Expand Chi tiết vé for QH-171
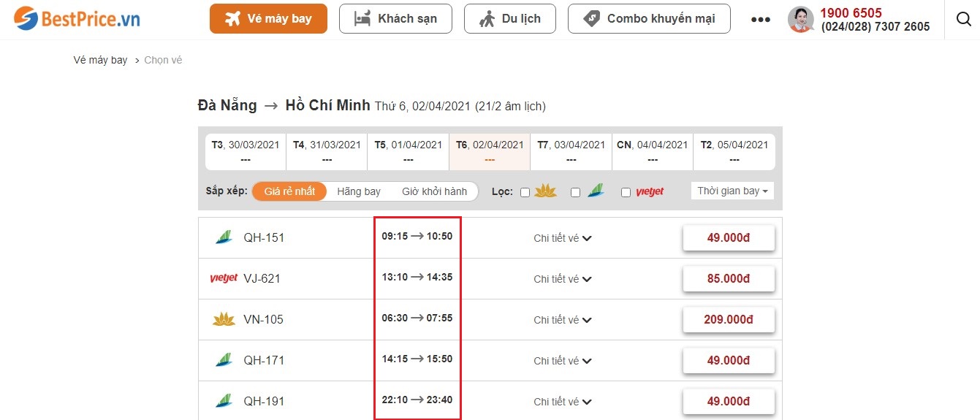The height and width of the screenshot is (420, 980). pos(563,361)
